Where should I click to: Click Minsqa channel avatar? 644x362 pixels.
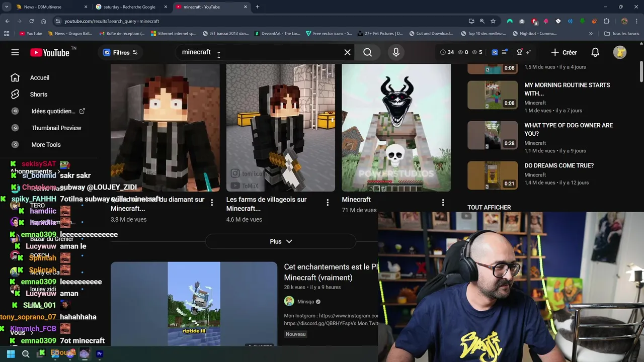pos(289,301)
